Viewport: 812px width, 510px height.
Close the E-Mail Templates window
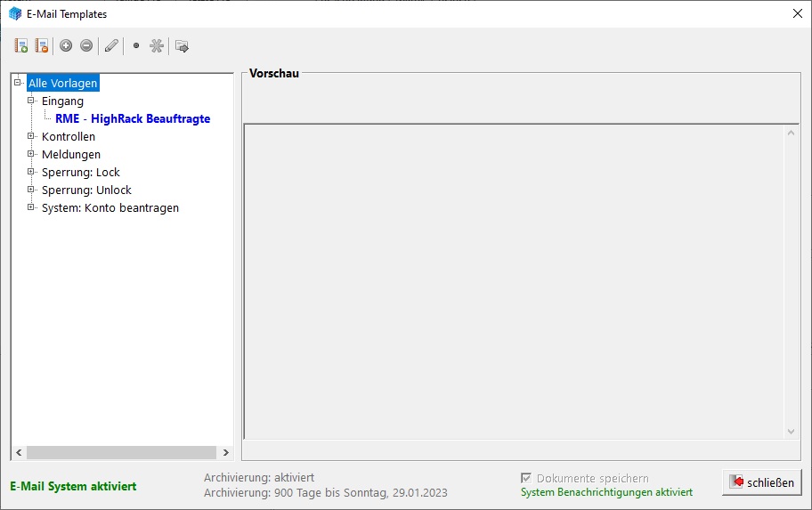click(798, 13)
